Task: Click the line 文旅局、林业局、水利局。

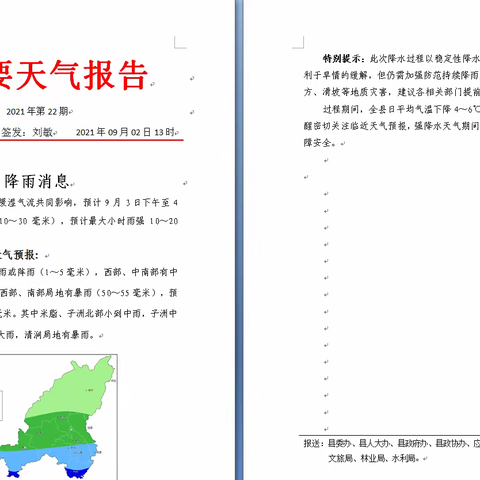Action: (x=374, y=458)
